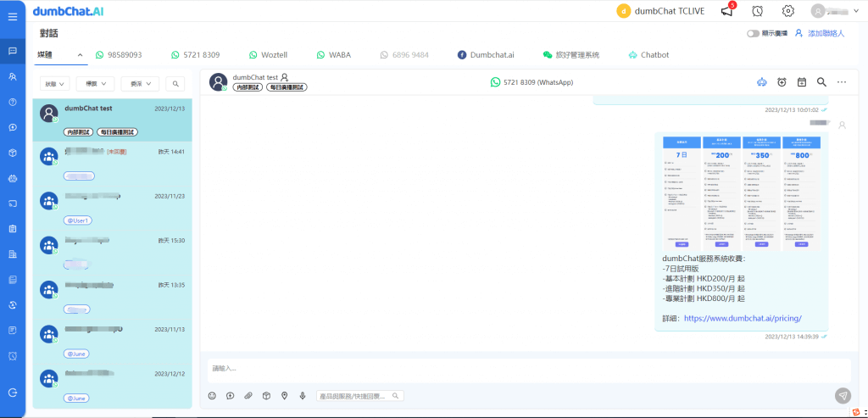Open the hamburger menu in sidebar
The image size is (868, 418).
(13, 17)
